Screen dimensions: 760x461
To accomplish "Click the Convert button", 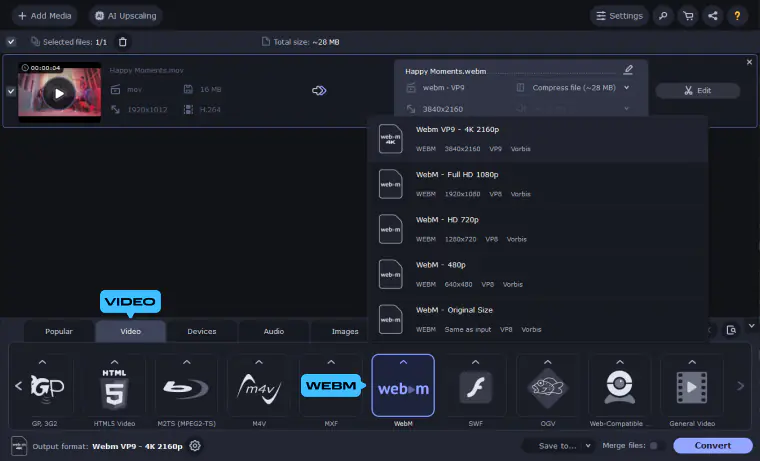I will click(x=712, y=445).
